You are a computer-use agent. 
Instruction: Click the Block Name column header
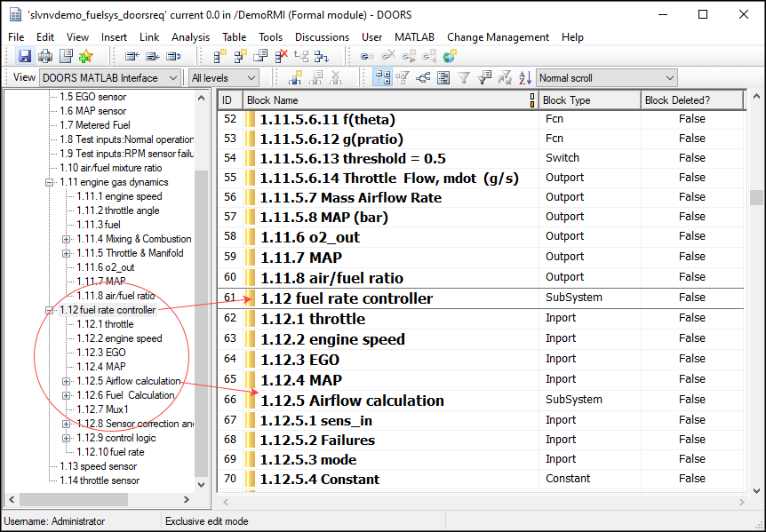[x=391, y=100]
